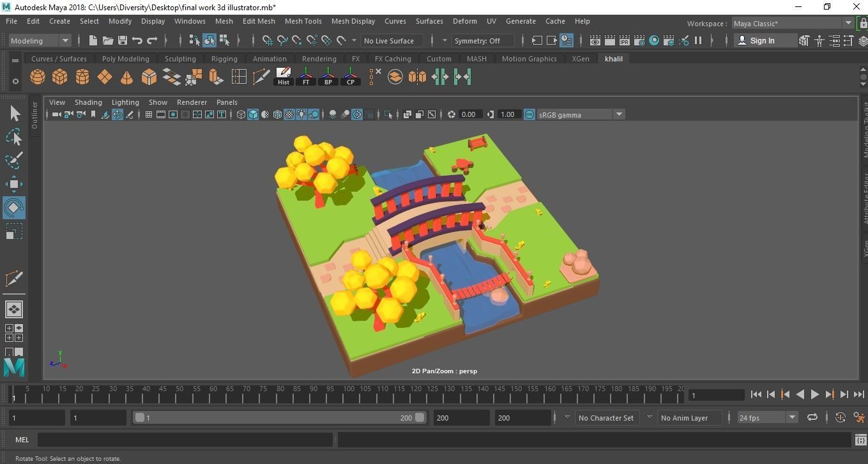Activate the Select tool arrow in toolbox
Screen dimensions: 868x464
tap(14, 114)
